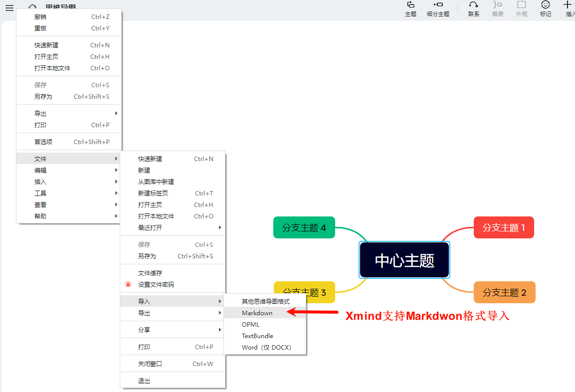Click the Subtopic (细分主题) toolbar icon
This screenshot has width=575, height=392.
pyautogui.click(x=438, y=5)
